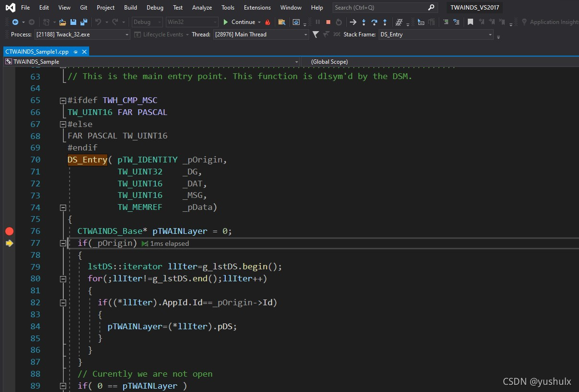Open the Debug menu
This screenshot has height=392, width=579.
[x=155, y=8]
